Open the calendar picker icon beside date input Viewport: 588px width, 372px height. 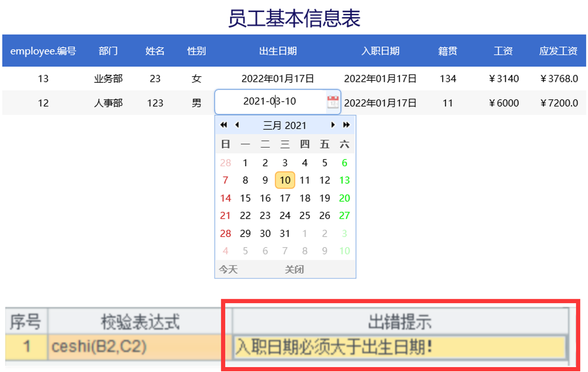[x=333, y=102]
